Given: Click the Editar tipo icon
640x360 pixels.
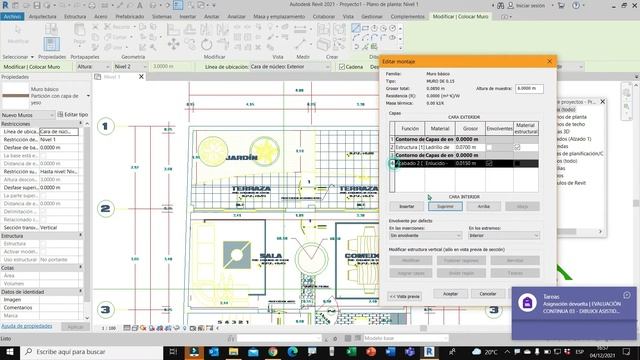Looking at the screenshot, I should 60,115.
